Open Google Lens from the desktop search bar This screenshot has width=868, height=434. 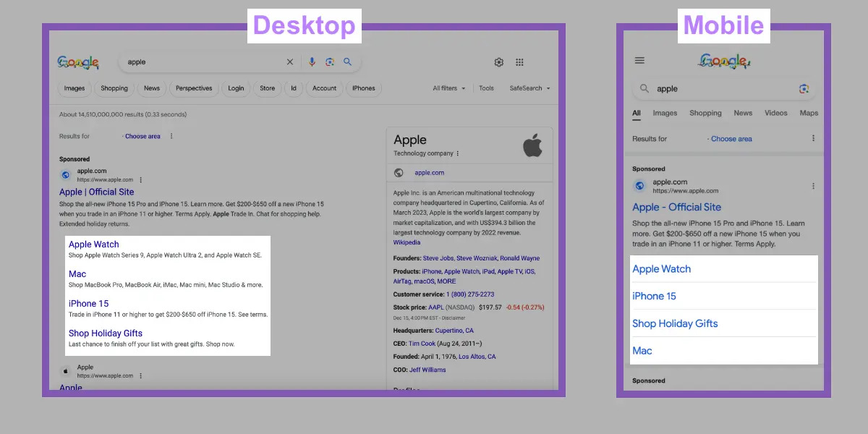tap(331, 62)
